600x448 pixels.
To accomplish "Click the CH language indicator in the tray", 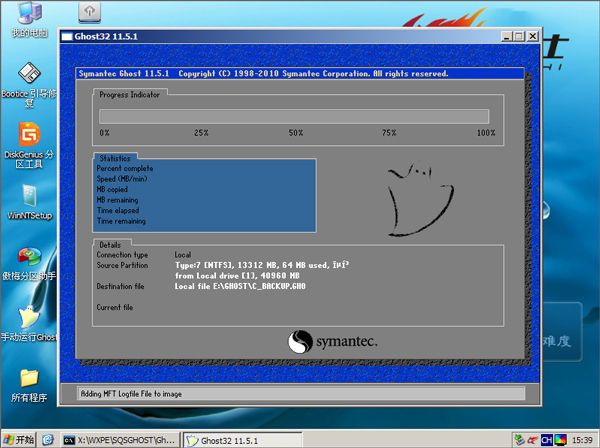I will point(546,440).
